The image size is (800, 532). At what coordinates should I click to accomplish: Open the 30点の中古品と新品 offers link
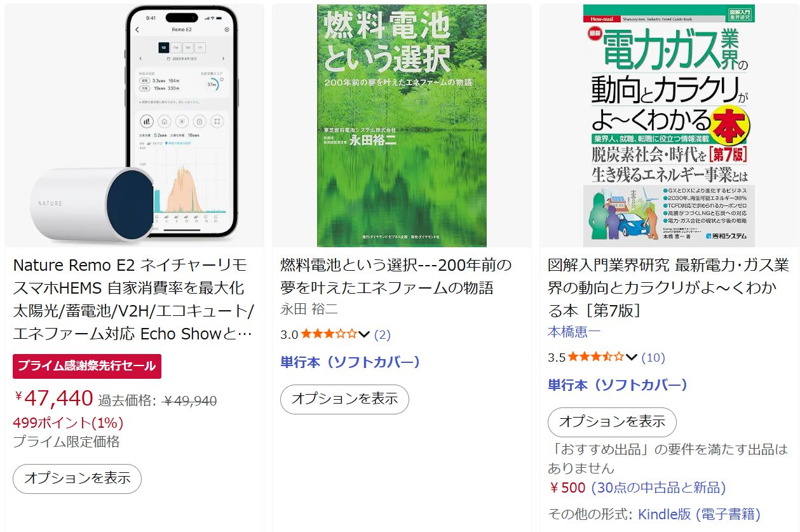click(x=658, y=488)
